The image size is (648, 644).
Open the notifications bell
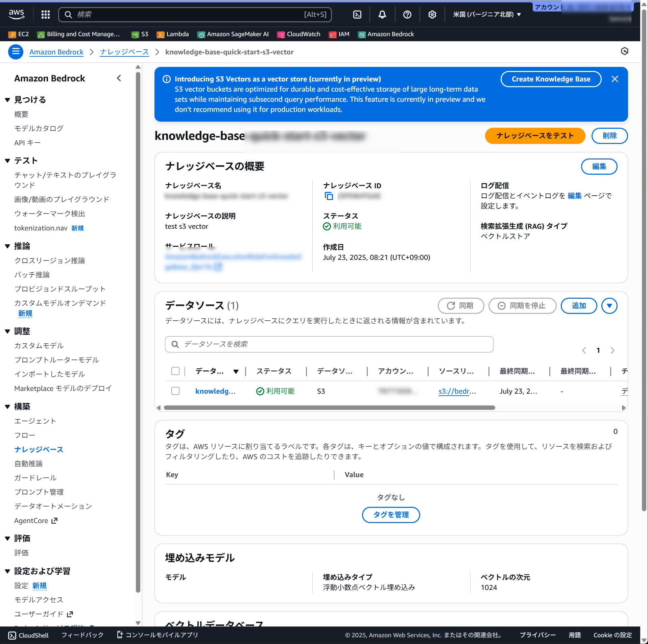[382, 14]
